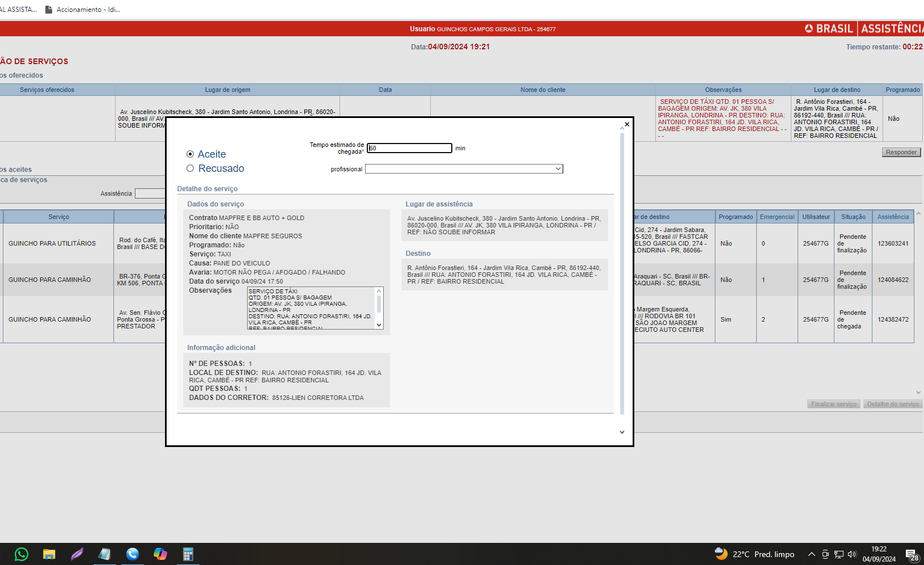The height and width of the screenshot is (565, 924).
Task: Sort by the Situação column header
Action: point(853,217)
